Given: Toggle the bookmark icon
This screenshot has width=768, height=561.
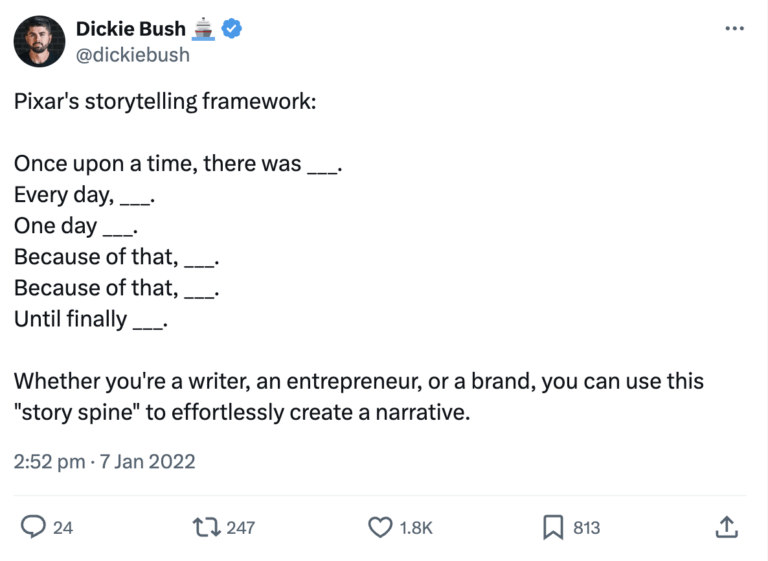Looking at the screenshot, I should pos(553,526).
